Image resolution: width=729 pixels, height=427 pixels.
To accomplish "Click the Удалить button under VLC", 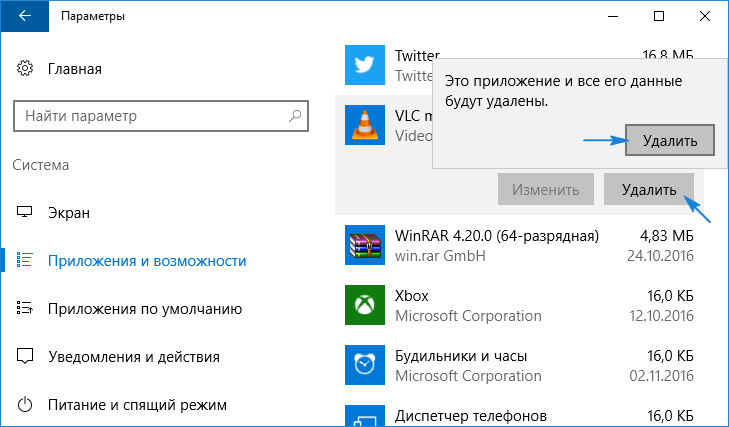I will click(x=649, y=189).
